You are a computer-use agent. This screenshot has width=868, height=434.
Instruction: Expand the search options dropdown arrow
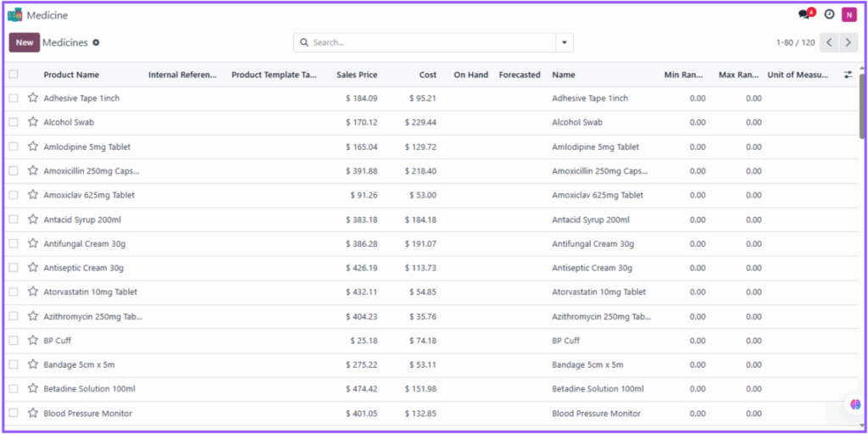click(565, 42)
